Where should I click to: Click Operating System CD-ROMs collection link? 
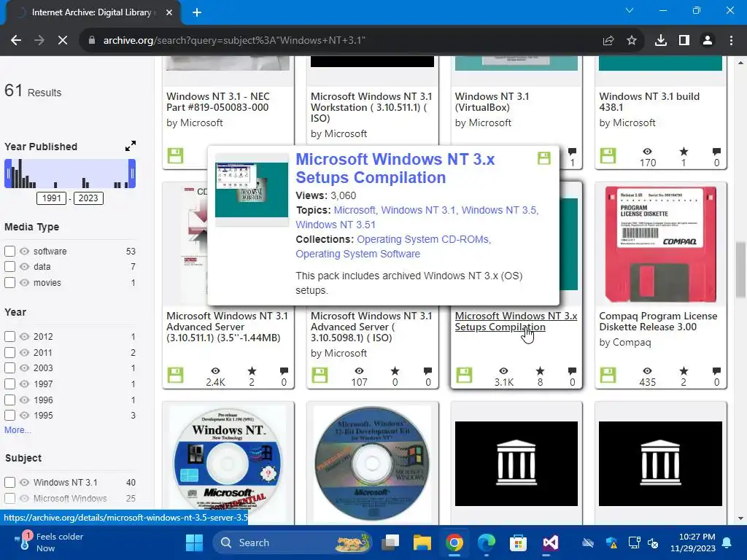click(424, 239)
